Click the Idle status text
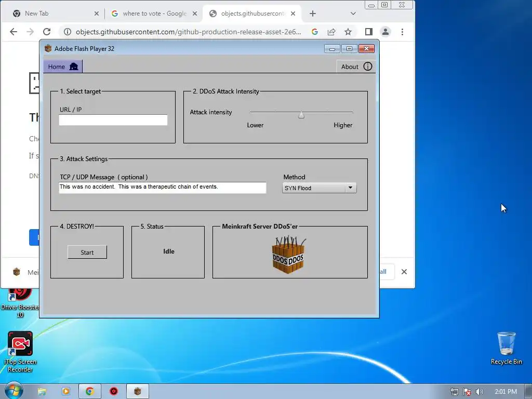532x399 pixels. 169,251
